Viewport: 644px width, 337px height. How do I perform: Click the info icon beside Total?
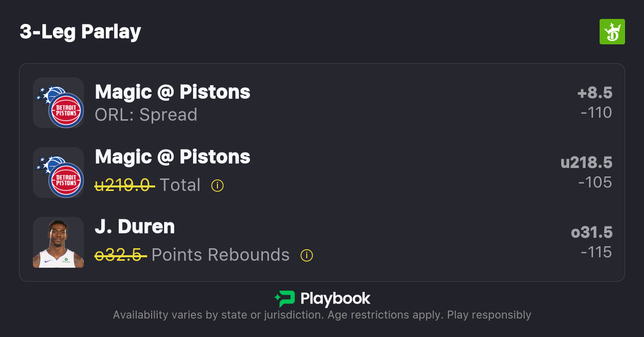coord(217,185)
